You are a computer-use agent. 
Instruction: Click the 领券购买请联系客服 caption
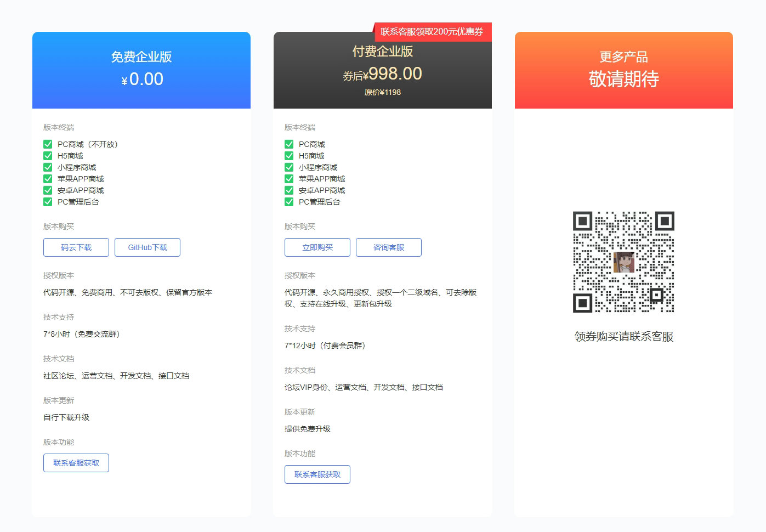[x=624, y=337]
